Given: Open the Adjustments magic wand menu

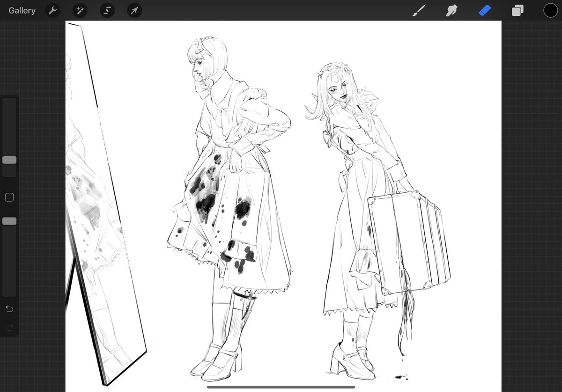Looking at the screenshot, I should [x=80, y=10].
